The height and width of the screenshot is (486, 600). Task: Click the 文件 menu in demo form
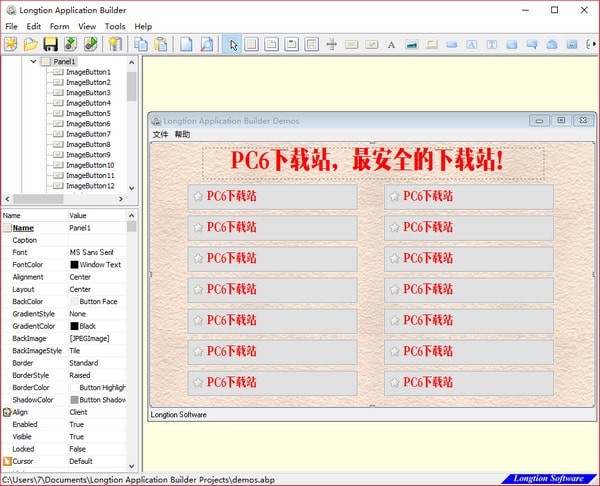pyautogui.click(x=160, y=134)
